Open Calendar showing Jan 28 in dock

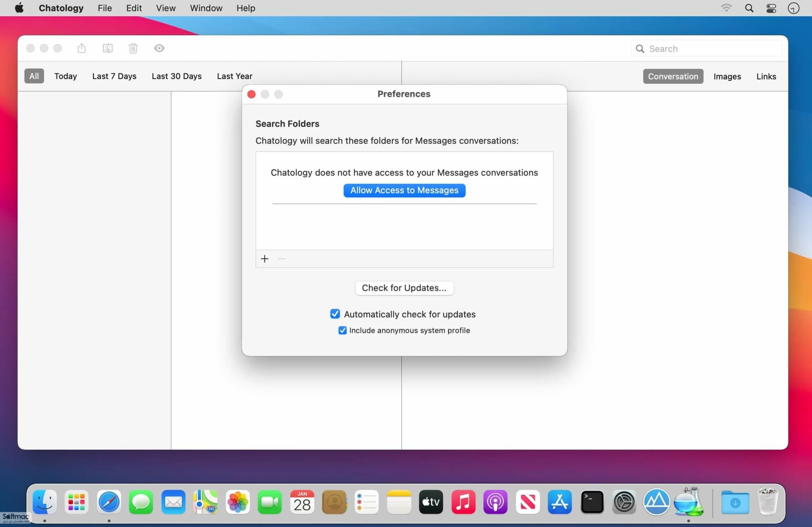[x=302, y=502]
